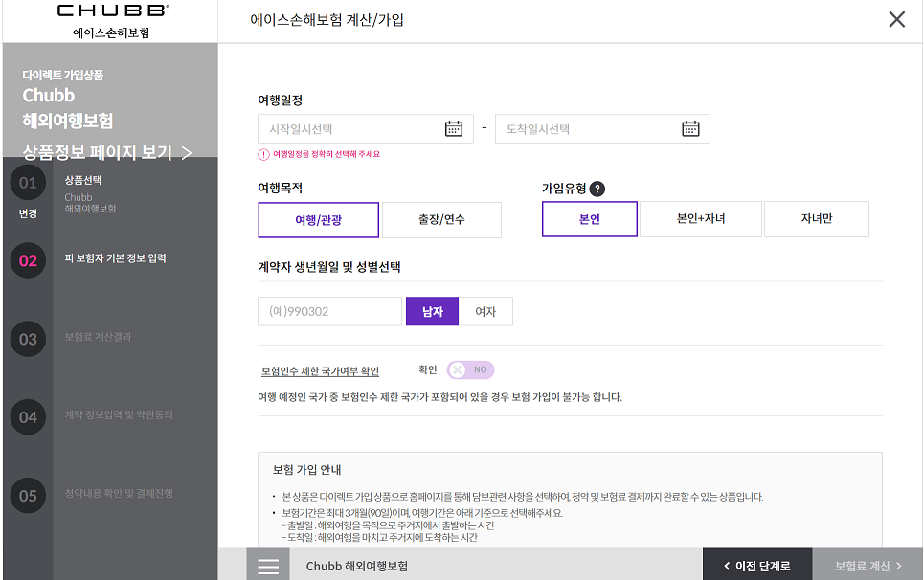Choose 본인 subscription type
924x580 pixels.
coord(589,219)
